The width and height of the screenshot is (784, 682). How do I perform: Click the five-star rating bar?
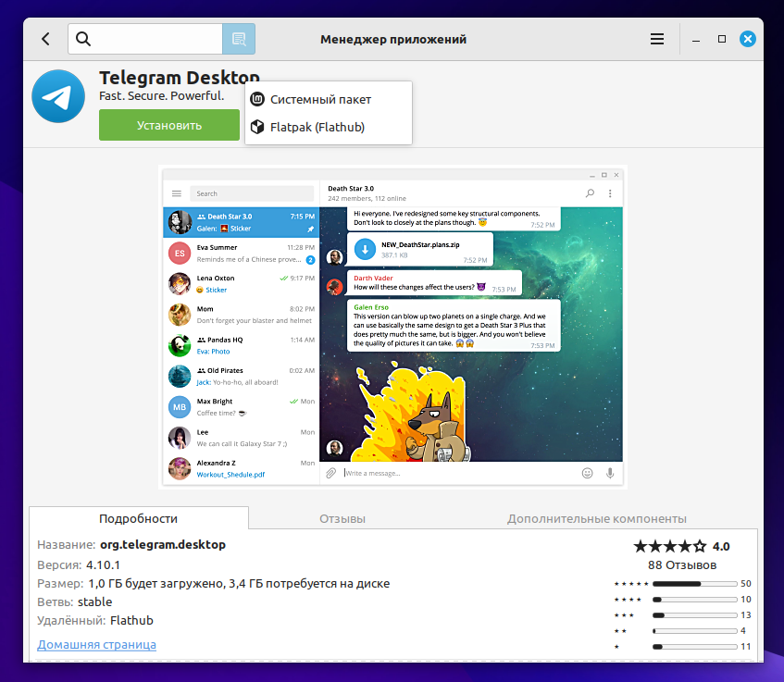tap(694, 584)
